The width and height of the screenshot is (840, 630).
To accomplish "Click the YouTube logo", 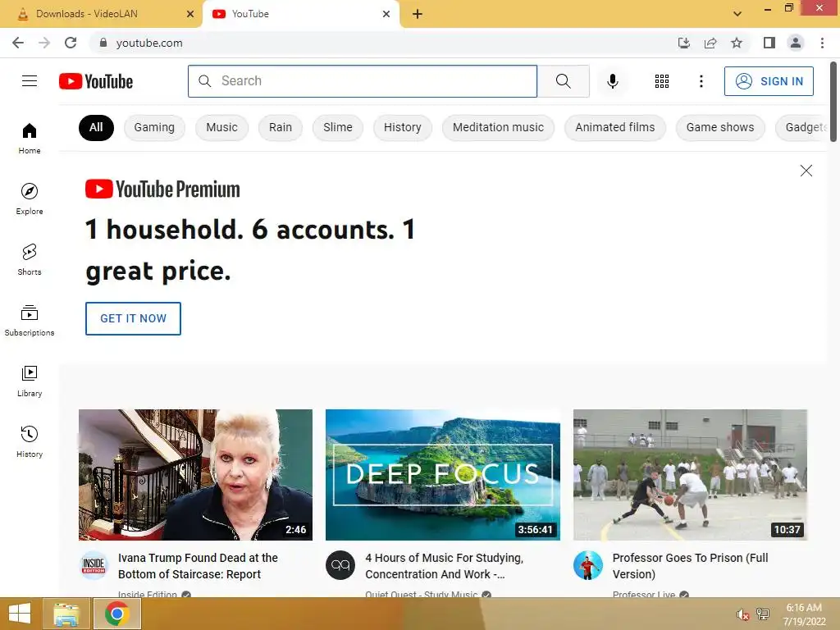I will pos(96,81).
